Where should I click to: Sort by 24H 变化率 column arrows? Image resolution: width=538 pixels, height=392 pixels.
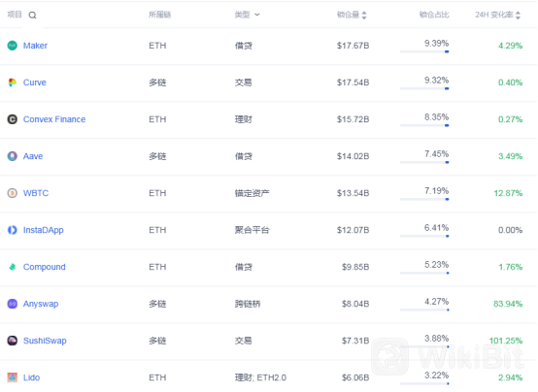[x=518, y=16]
